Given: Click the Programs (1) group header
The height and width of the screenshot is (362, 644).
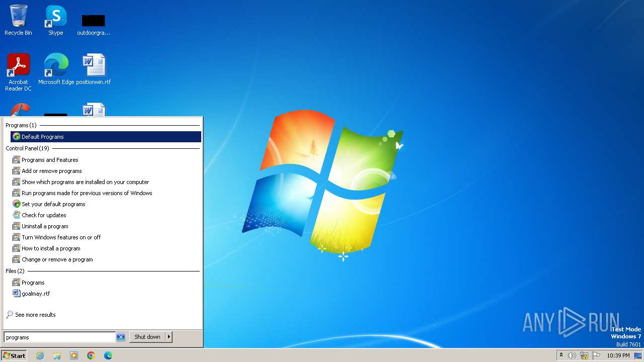Looking at the screenshot, I should 21,125.
